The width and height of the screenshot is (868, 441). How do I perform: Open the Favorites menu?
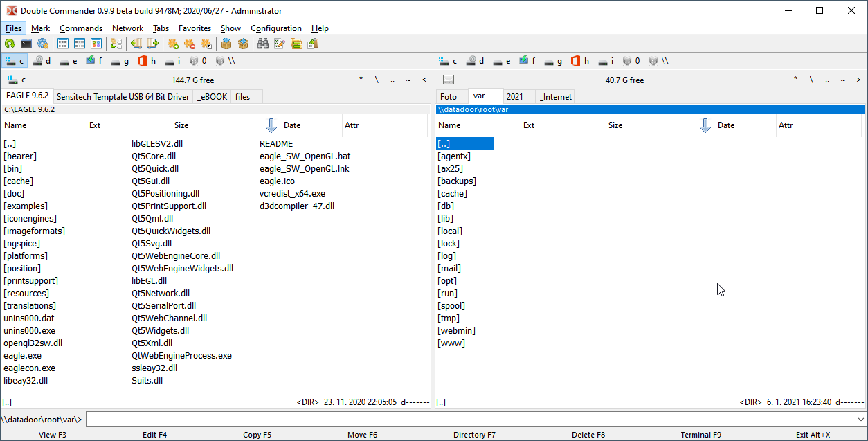[x=195, y=28]
